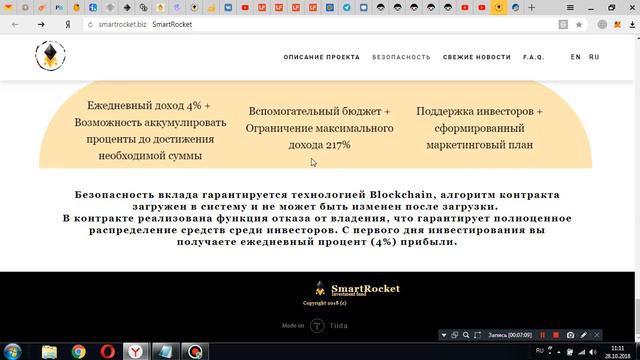The height and width of the screenshot is (360, 640).
Task: Click the 'Ежедневный доход 4% +' text
Action: click(x=149, y=105)
